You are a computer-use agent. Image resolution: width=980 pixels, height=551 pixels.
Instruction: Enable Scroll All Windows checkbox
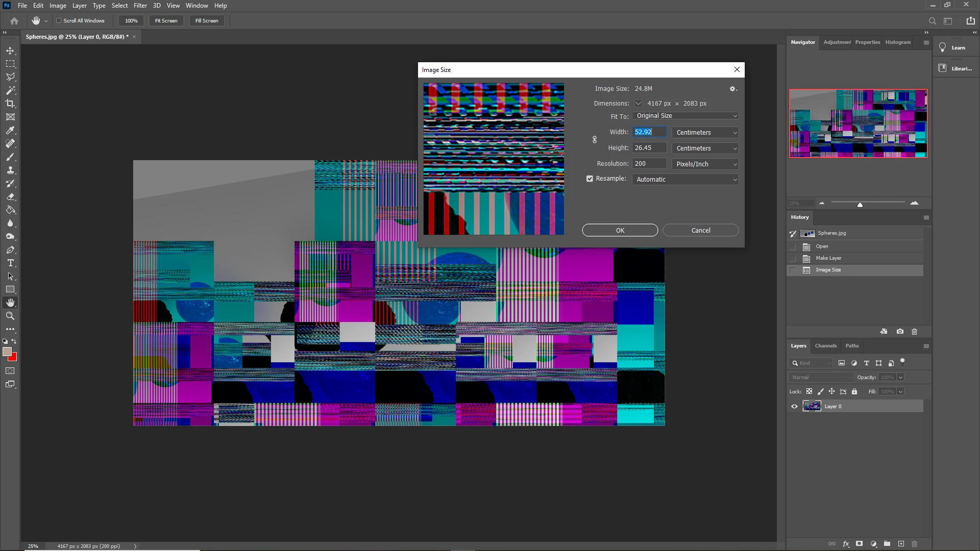tap(59, 21)
